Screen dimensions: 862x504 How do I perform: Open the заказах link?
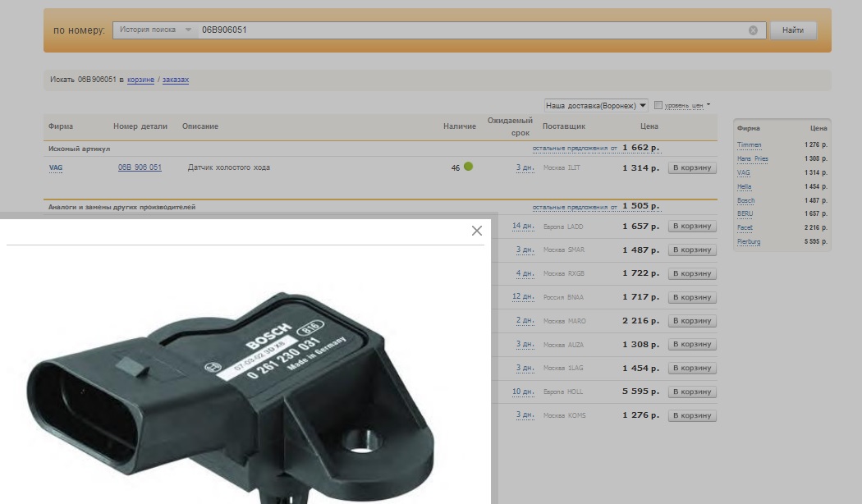click(175, 80)
